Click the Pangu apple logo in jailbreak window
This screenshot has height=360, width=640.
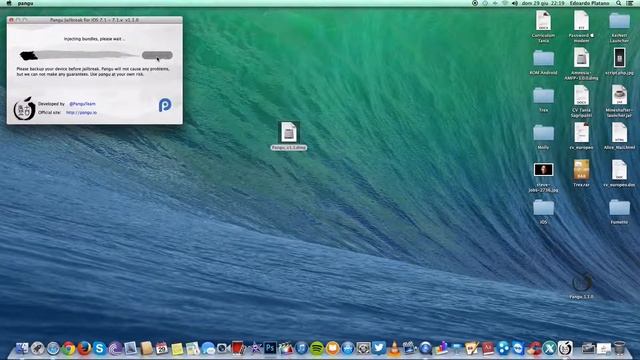pyautogui.click(x=24, y=109)
